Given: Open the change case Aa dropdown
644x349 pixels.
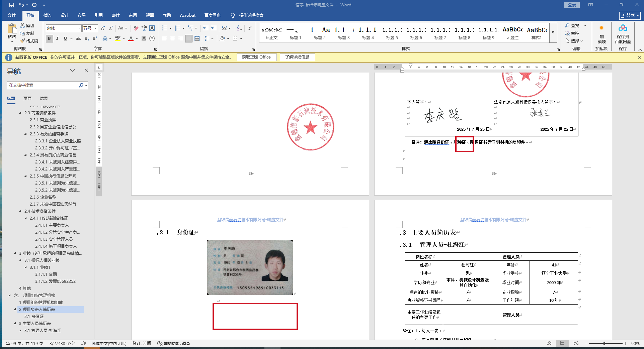Looking at the screenshot, I should (x=123, y=28).
